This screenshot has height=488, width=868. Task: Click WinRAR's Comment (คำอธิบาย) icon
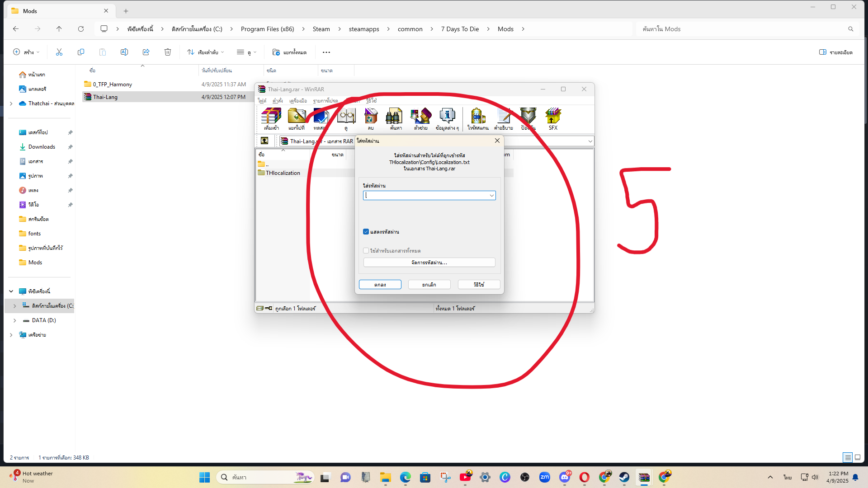(504, 119)
